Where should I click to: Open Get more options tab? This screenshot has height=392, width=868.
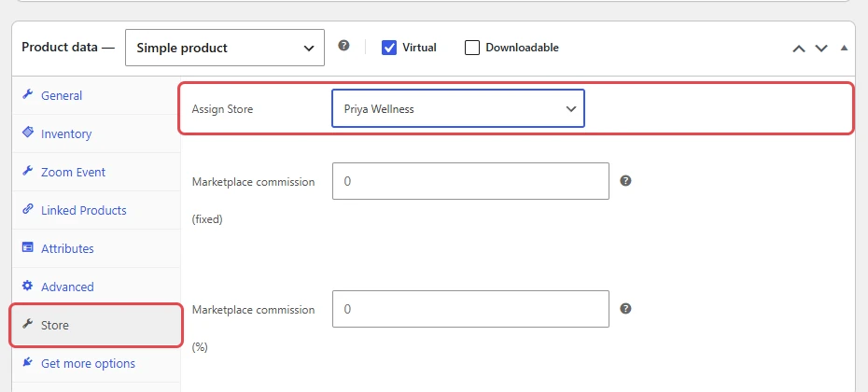[x=96, y=363]
